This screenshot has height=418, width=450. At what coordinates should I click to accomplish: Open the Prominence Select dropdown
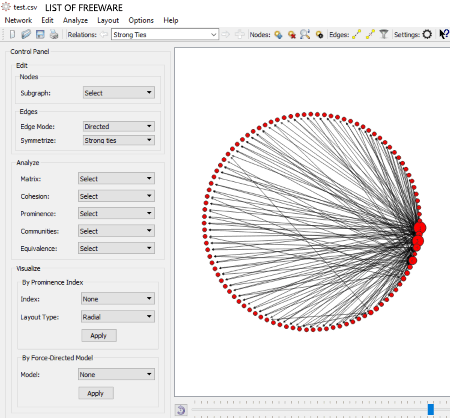coord(116,213)
